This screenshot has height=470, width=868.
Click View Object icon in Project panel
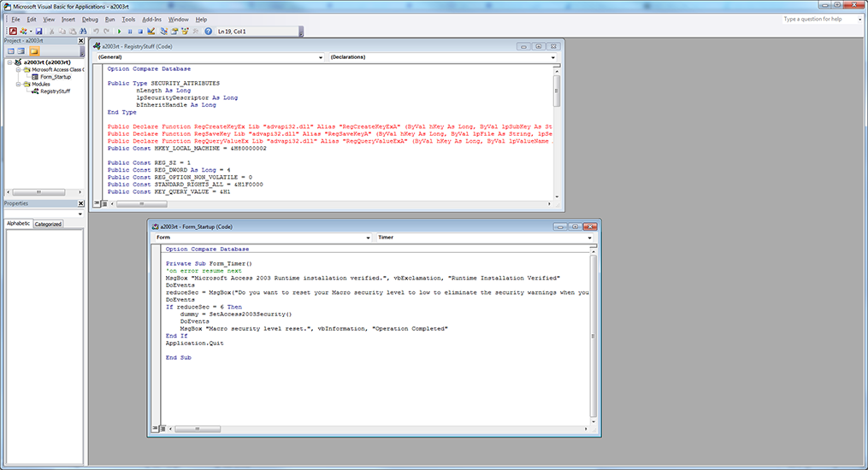[x=21, y=51]
